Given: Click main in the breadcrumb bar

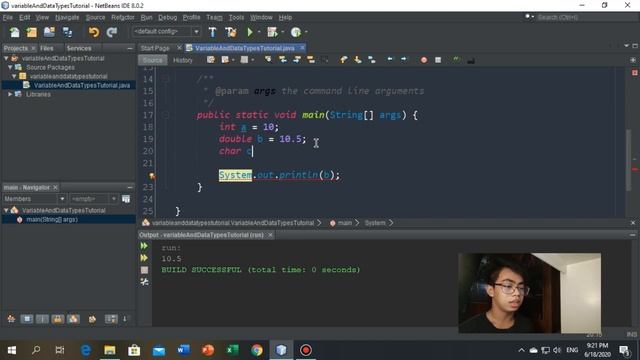Looking at the screenshot, I should point(344,223).
